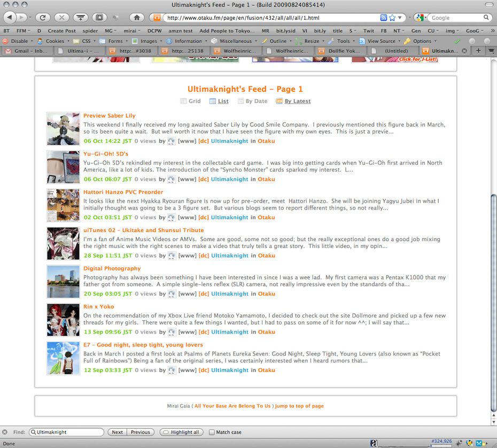Close the find bar with the X icon
Viewport: 497px width, 448px height.
click(x=5, y=432)
